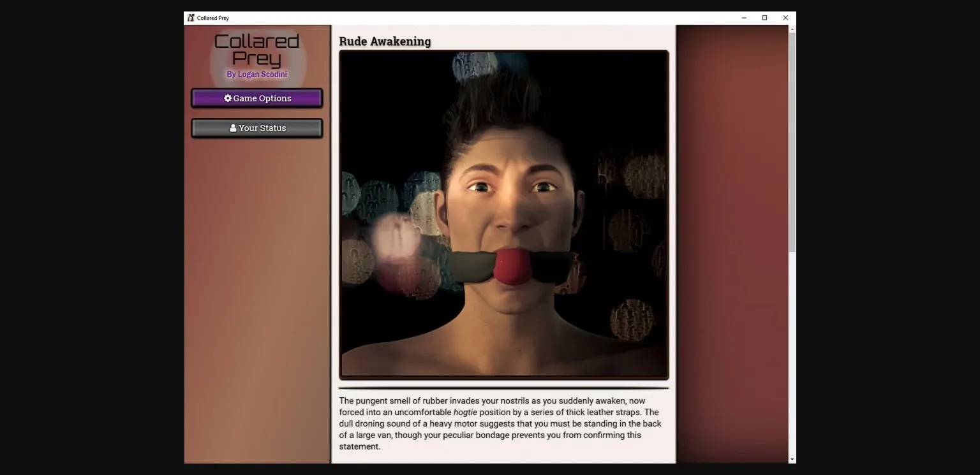Viewport: 980px width, 475px height.
Task: Click the scrollbar track below the thumb
Action: tap(792, 351)
